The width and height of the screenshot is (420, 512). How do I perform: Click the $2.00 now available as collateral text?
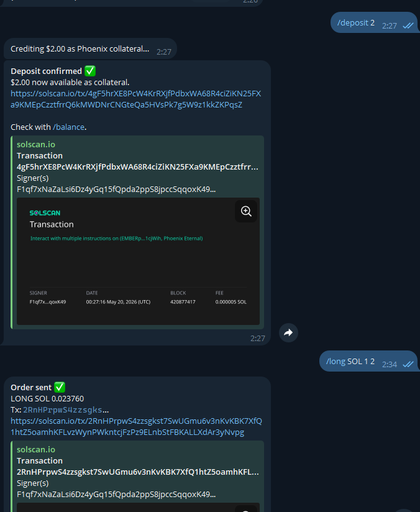(70, 82)
